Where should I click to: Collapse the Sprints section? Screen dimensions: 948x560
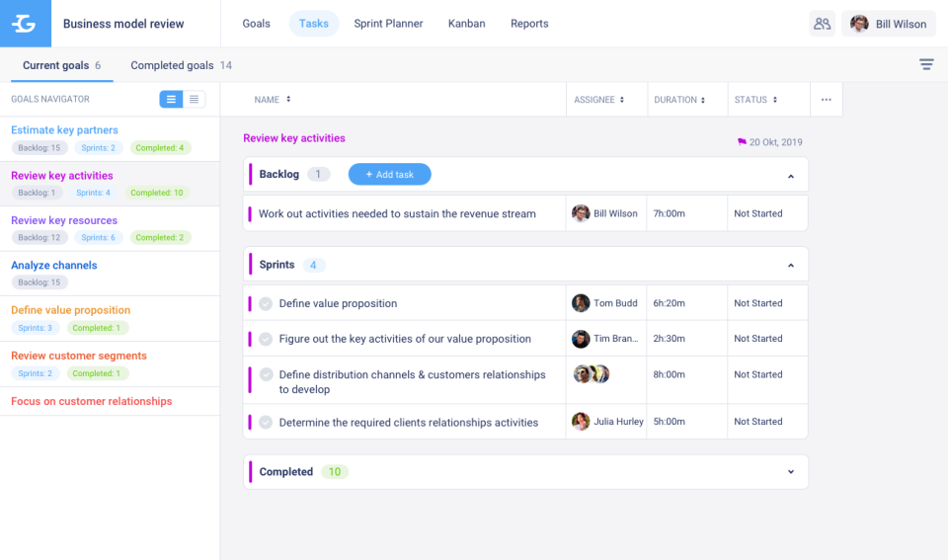(791, 265)
